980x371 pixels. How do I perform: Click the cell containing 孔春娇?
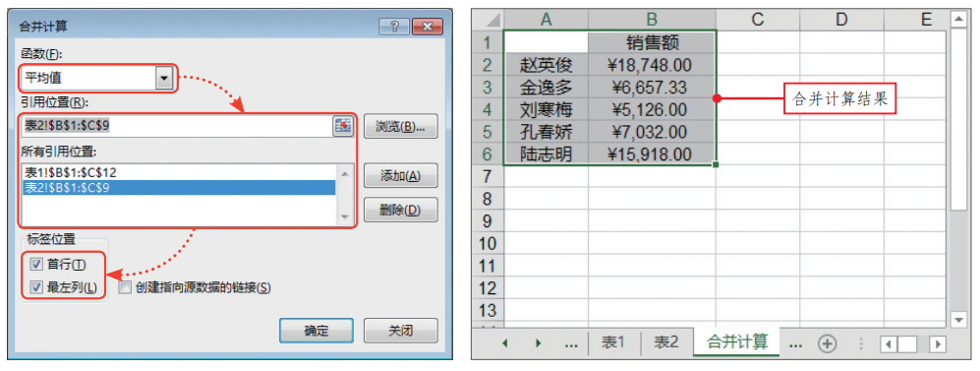tap(546, 132)
